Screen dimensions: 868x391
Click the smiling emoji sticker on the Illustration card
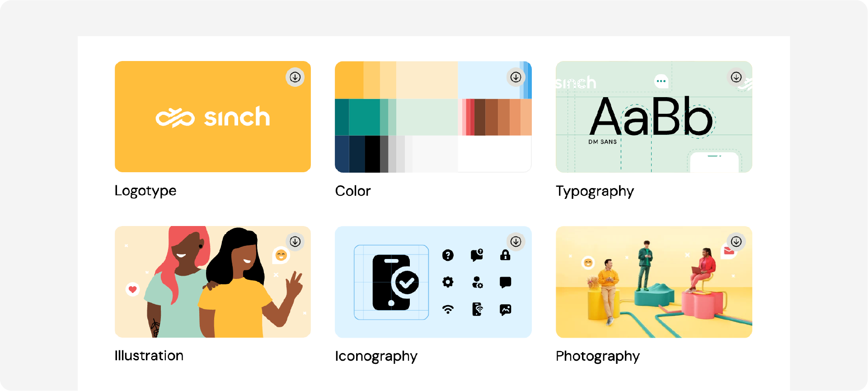click(x=281, y=255)
